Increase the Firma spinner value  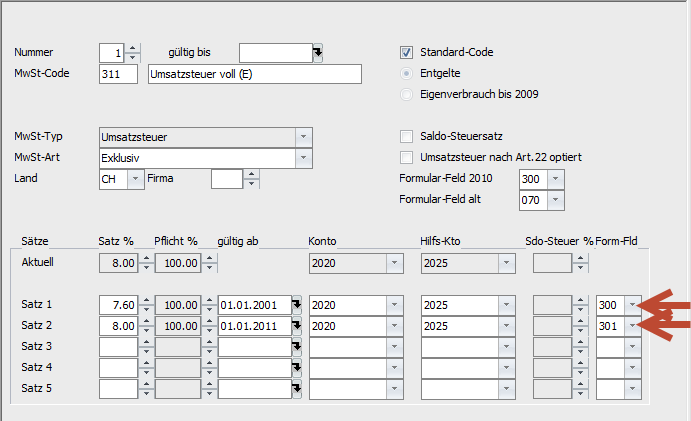(251, 174)
